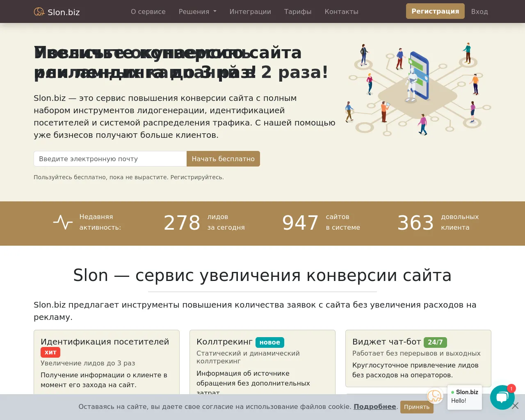The height and width of the screenshot is (420, 525).
Task: Click the activity pulse icon
Action: click(x=63, y=222)
